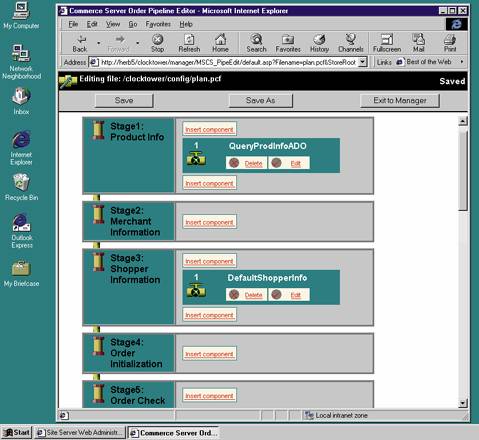Click the Stage3 Shopper Information pipe icon
The image size is (479, 440).
[99, 262]
